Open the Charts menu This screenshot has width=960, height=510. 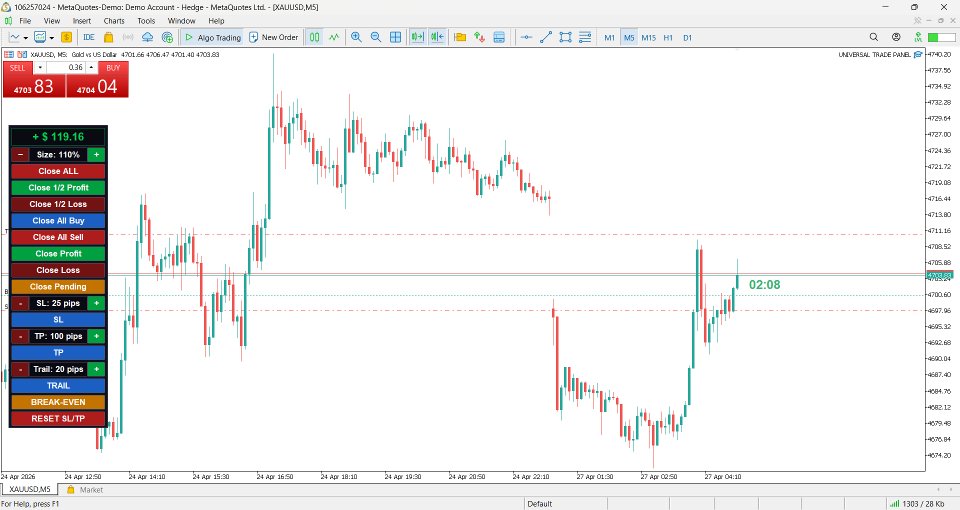(114, 21)
